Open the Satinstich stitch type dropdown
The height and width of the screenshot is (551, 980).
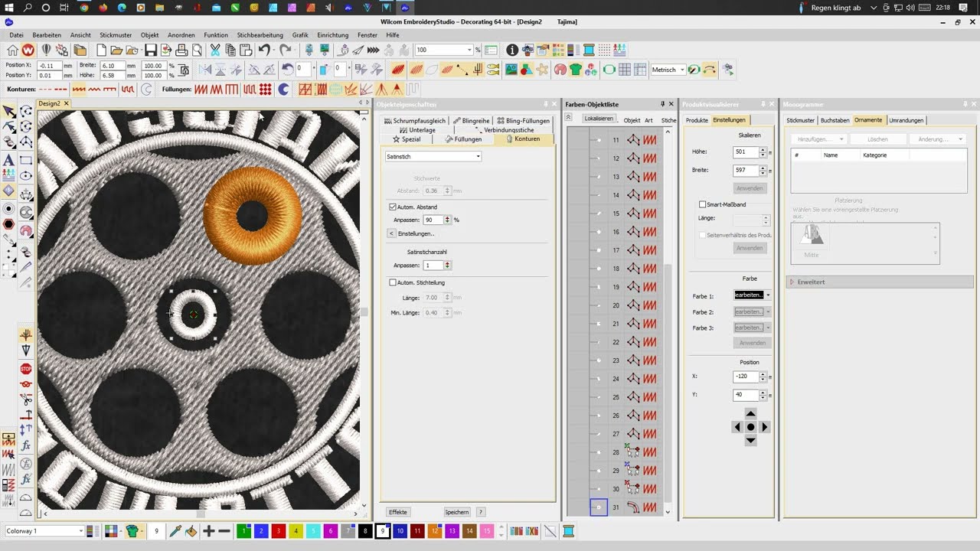478,157
